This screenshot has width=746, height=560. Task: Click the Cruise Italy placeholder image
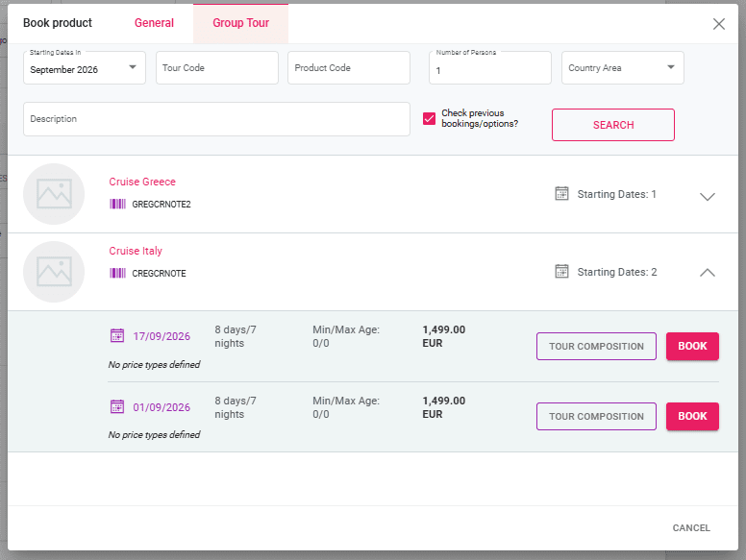[54, 272]
